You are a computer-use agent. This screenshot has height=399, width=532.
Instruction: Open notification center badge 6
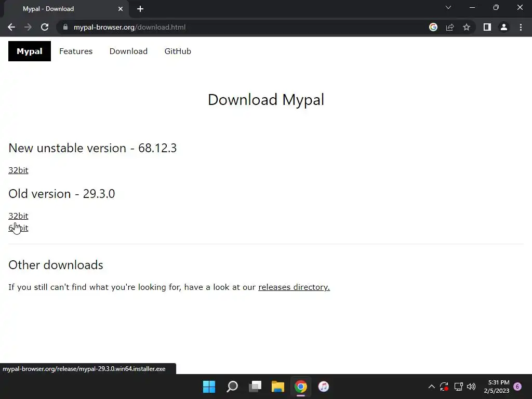click(x=517, y=387)
